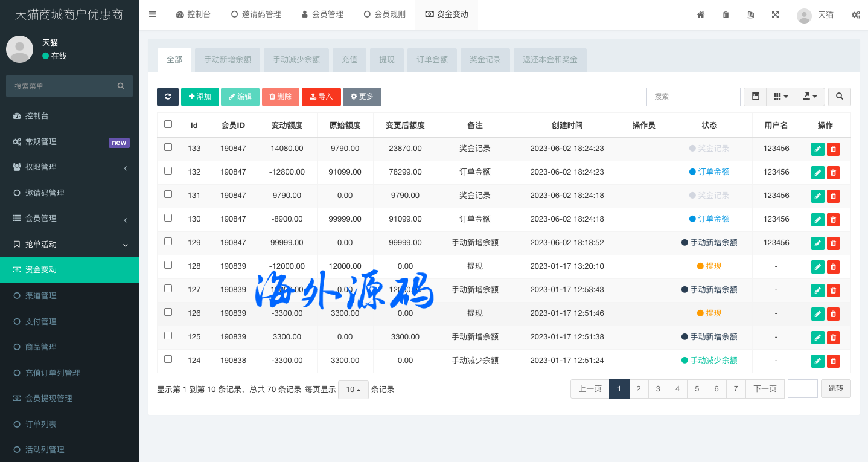The height and width of the screenshot is (462, 868).
Task: Click the red delete icon for row 128
Action: [x=833, y=266]
